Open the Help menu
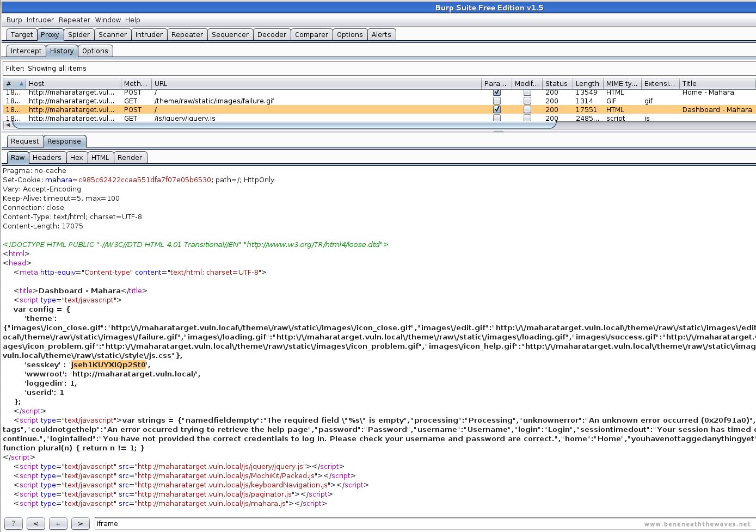Image resolution: width=756 pixels, height=532 pixels. tap(133, 20)
